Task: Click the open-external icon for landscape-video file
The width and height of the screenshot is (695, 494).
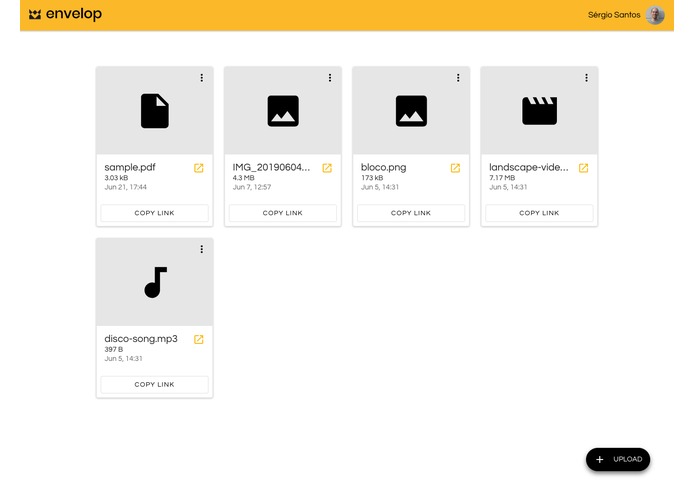Action: (583, 168)
